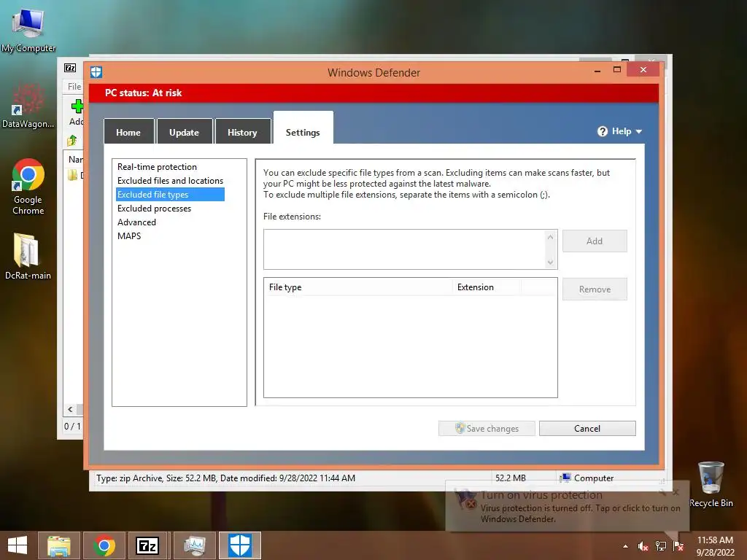Click the 52.2 MB status bar value
Image resolution: width=747 pixels, height=560 pixels.
coord(510,478)
